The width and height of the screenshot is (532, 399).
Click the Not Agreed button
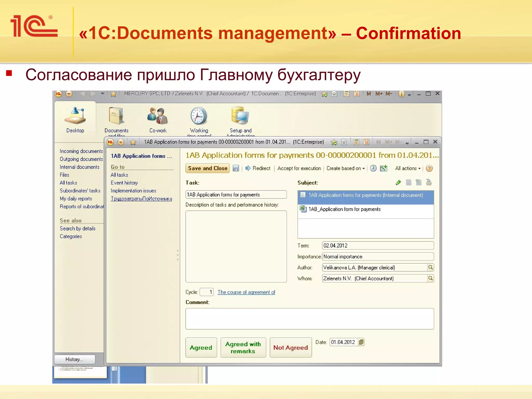point(291,348)
